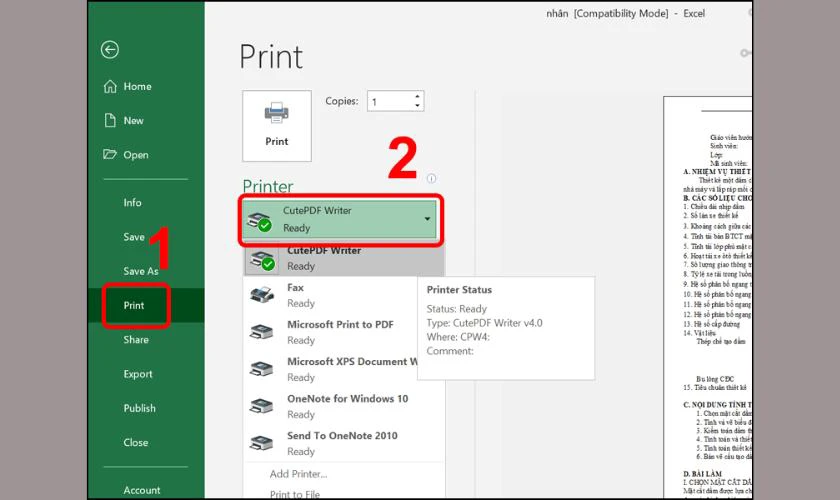Screen dimensions: 840x500
Task: Click the large Print button
Action: click(276, 126)
